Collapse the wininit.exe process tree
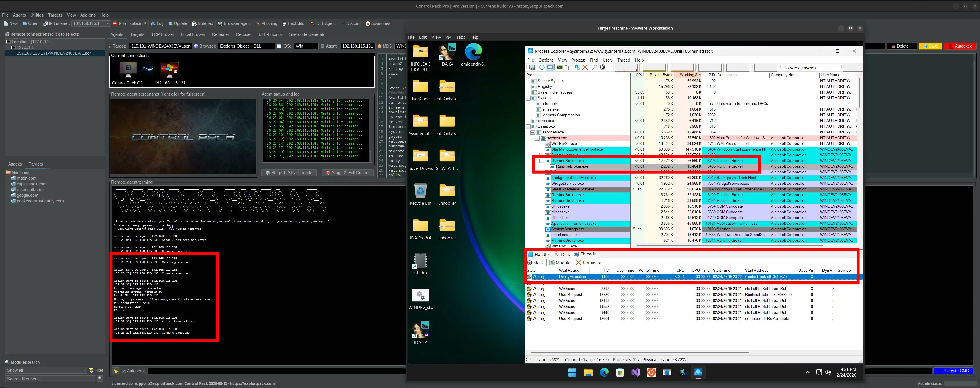The height and width of the screenshot is (388, 980). point(528,126)
